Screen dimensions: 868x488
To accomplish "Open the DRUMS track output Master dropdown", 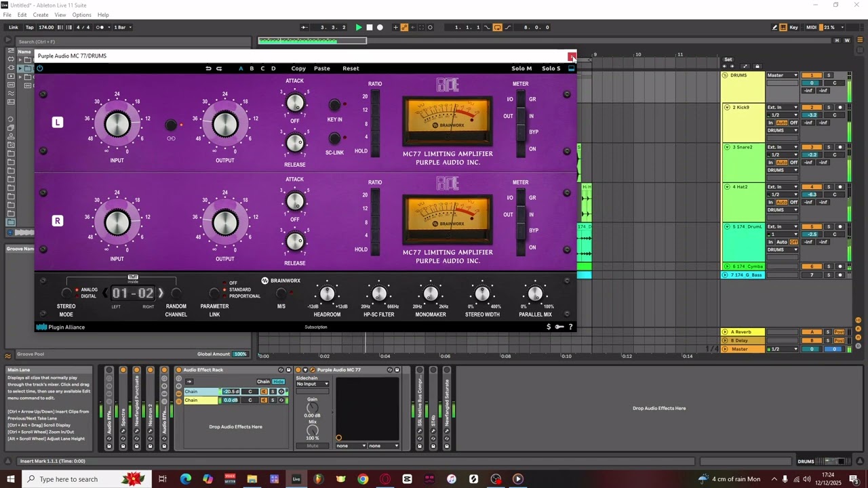I will click(x=783, y=75).
